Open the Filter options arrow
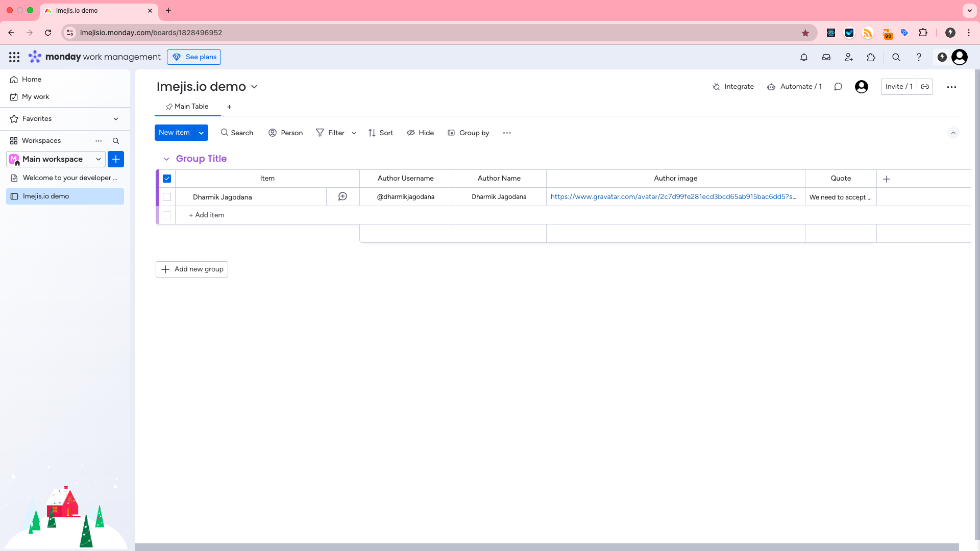 pyautogui.click(x=354, y=133)
